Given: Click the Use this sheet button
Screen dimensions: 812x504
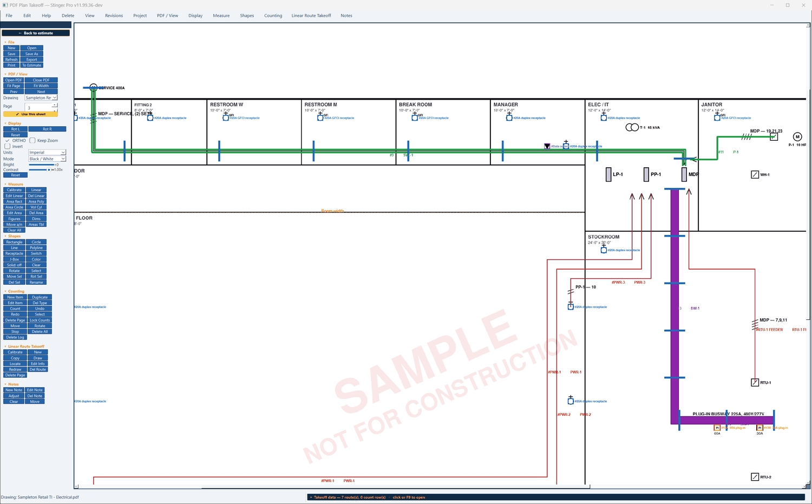Looking at the screenshot, I should click(30, 114).
